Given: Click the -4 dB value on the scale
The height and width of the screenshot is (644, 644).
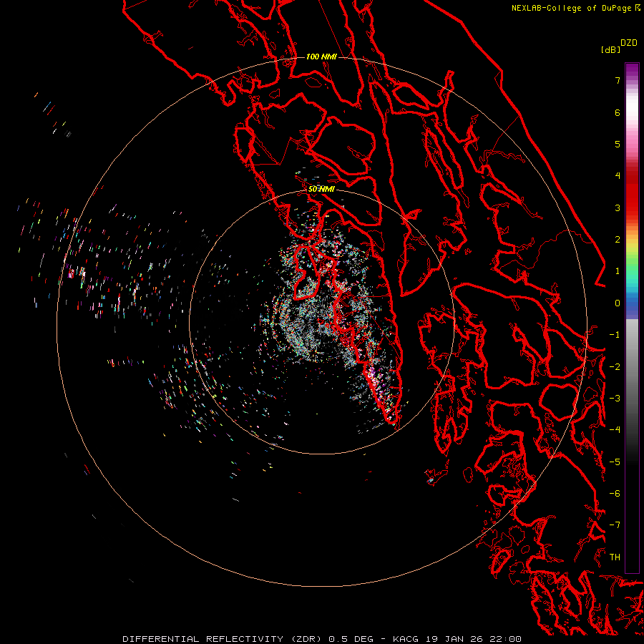Looking at the screenshot, I should pos(615,430).
